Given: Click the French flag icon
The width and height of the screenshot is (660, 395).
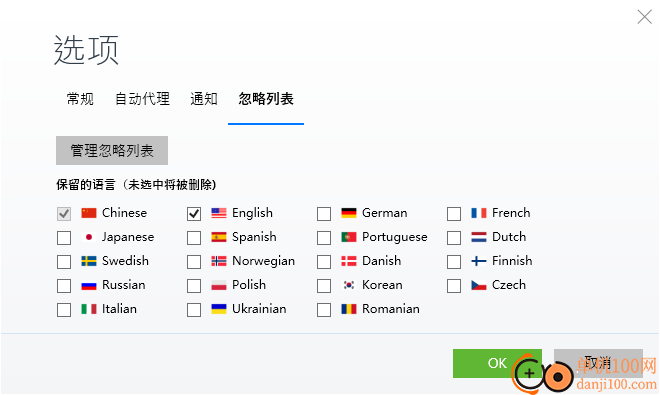Looking at the screenshot, I should [479, 213].
